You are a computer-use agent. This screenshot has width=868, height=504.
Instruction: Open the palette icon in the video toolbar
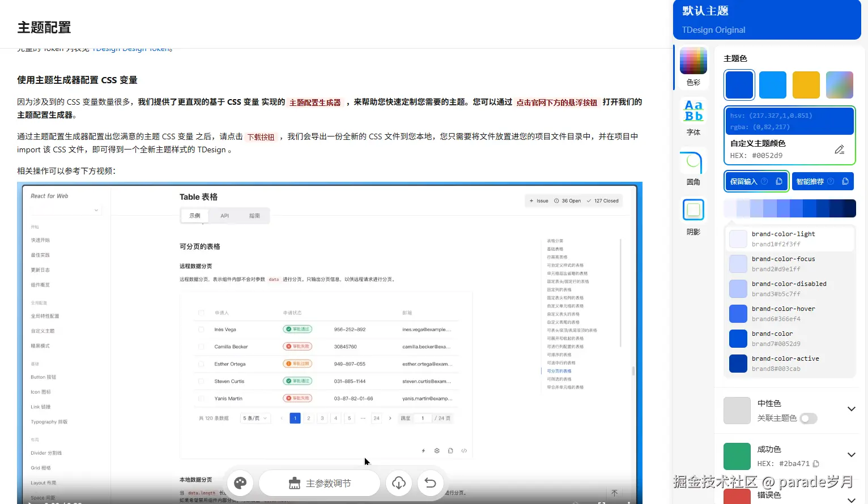click(240, 482)
